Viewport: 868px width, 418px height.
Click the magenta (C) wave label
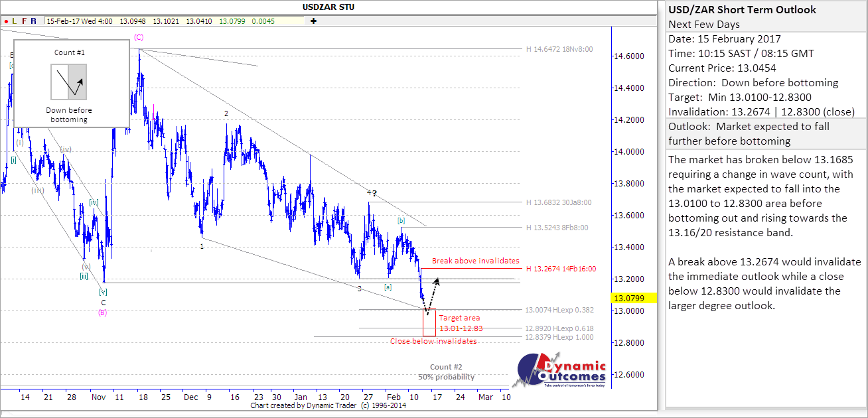pyautogui.click(x=138, y=38)
